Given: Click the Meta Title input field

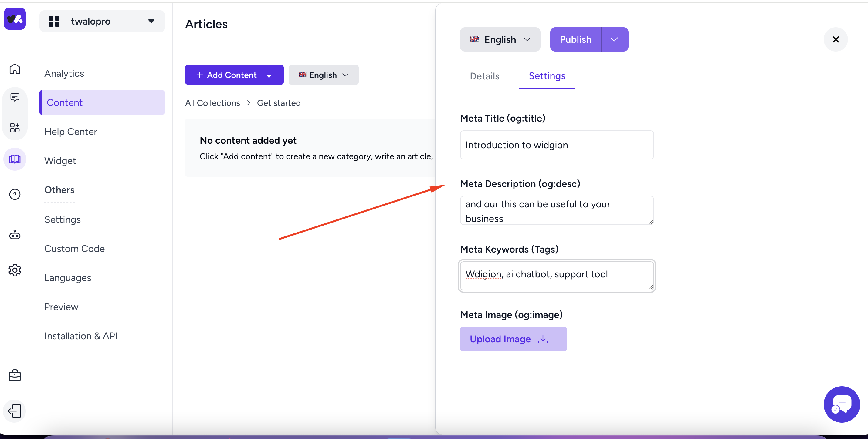Looking at the screenshot, I should pos(556,145).
